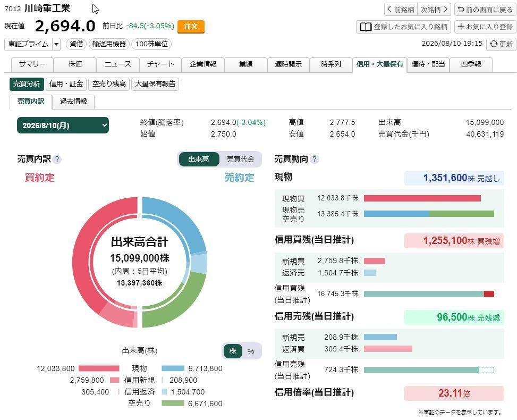Open the 空売り残高 sub-menu
Viewport: 517px width, 420px height.
[109, 84]
